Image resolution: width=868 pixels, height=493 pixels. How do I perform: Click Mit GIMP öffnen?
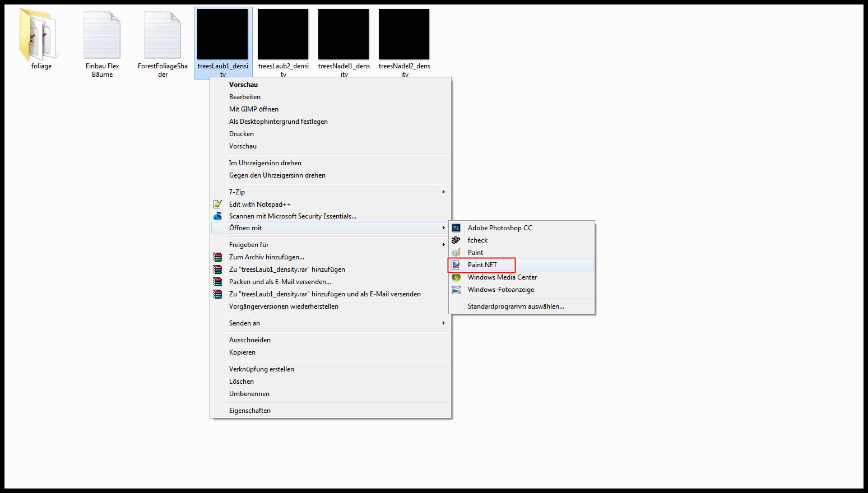pyautogui.click(x=253, y=109)
